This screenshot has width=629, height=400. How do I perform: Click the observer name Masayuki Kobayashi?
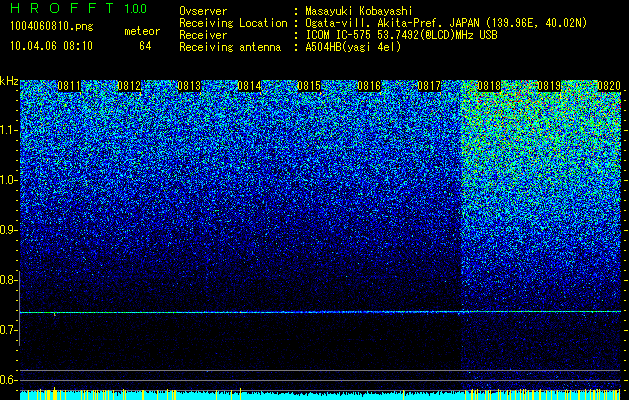359,12
